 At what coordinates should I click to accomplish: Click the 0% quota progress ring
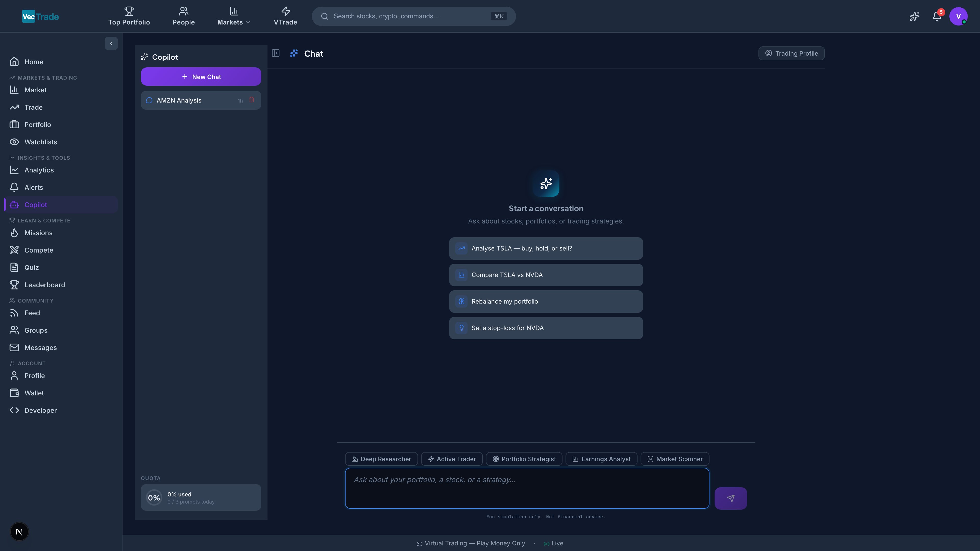point(154,498)
